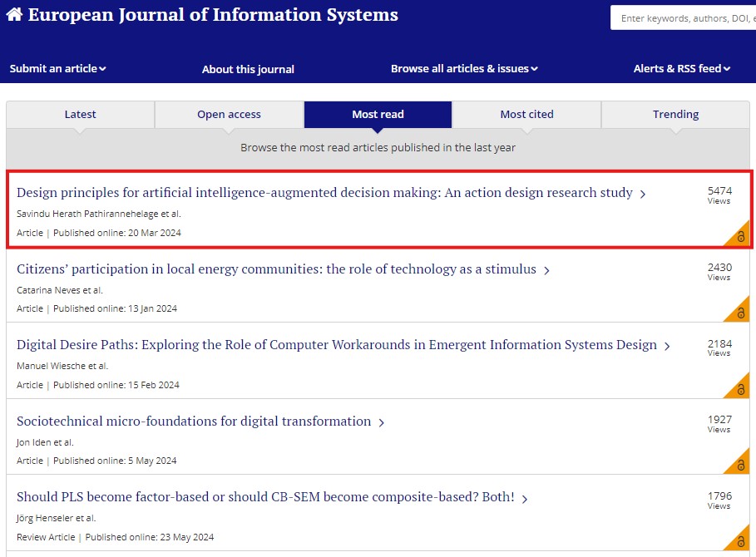Click author Jon Iden et al.

45,442
